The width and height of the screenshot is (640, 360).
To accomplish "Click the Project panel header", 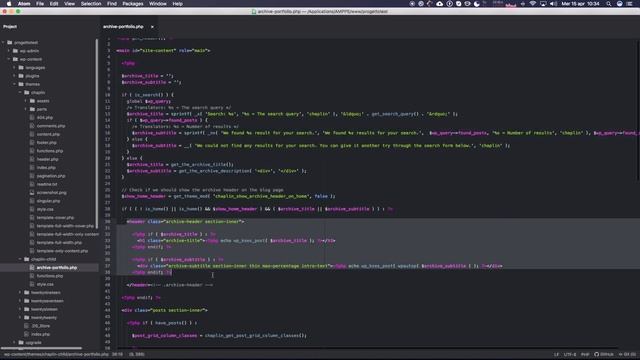I will (10, 27).
